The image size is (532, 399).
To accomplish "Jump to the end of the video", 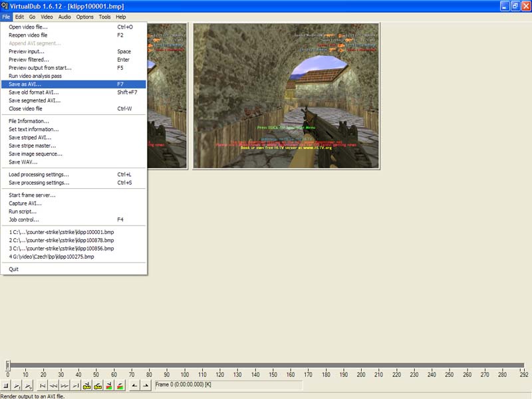I will coord(76,386).
